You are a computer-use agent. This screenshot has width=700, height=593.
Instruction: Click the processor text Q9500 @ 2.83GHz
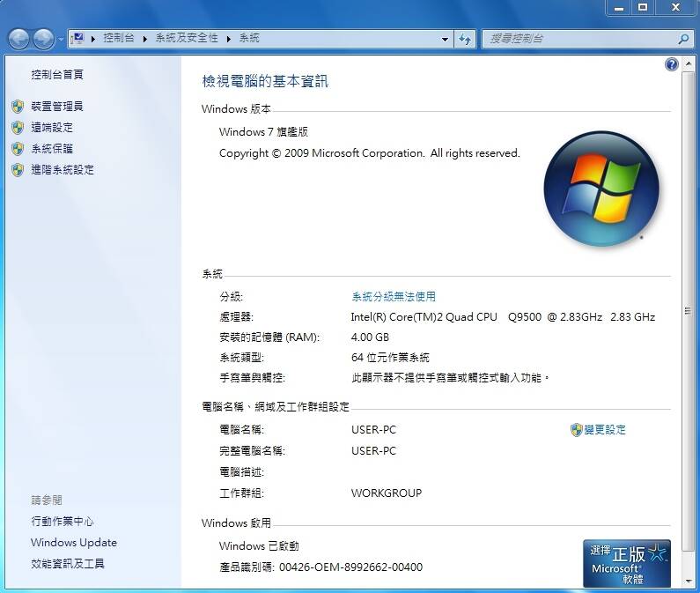pyautogui.click(x=555, y=317)
